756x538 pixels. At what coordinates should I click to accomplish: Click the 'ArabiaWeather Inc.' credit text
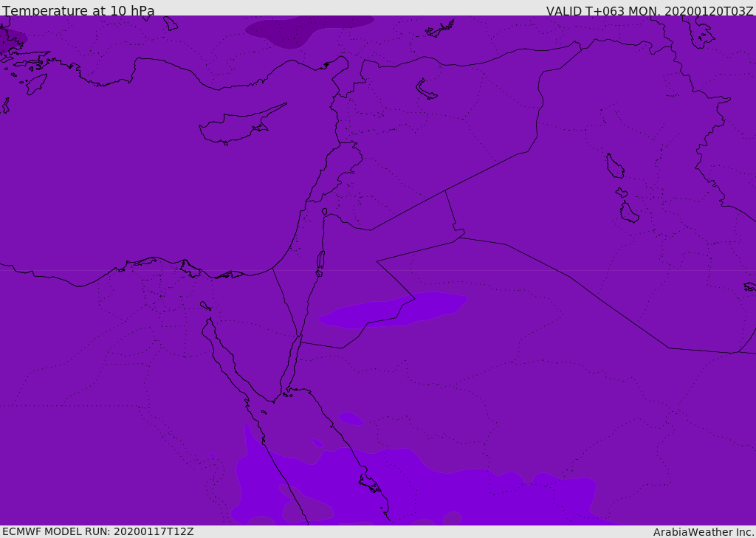point(703,532)
